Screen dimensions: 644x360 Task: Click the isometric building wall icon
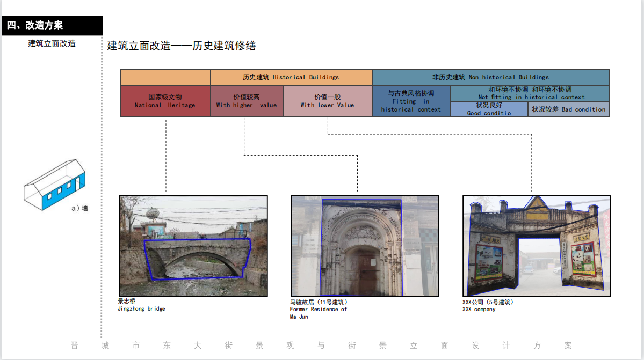pyautogui.click(x=54, y=184)
